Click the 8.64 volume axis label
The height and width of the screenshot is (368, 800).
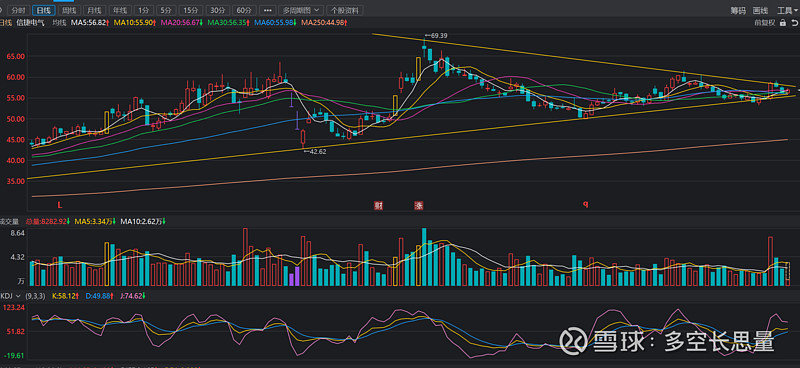click(17, 233)
